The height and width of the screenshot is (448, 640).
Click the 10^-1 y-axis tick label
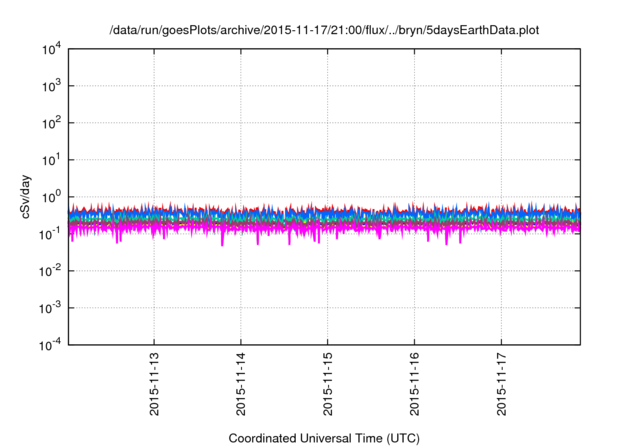pyautogui.click(x=51, y=235)
